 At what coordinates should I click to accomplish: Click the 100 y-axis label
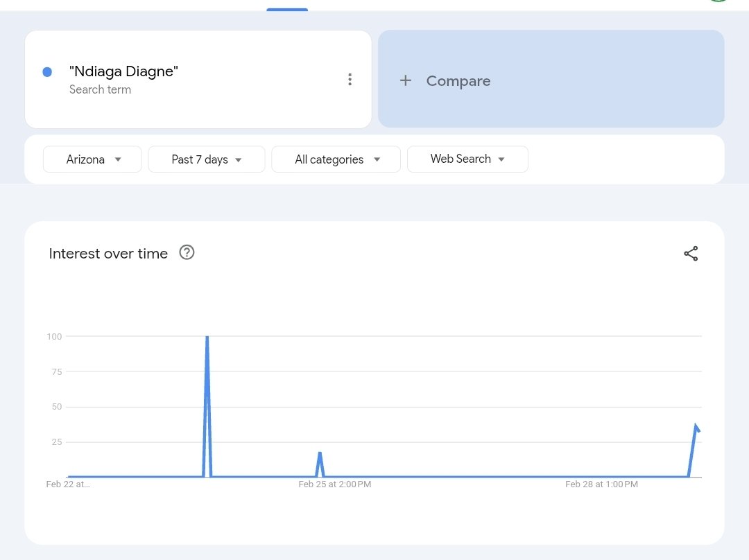(x=55, y=337)
